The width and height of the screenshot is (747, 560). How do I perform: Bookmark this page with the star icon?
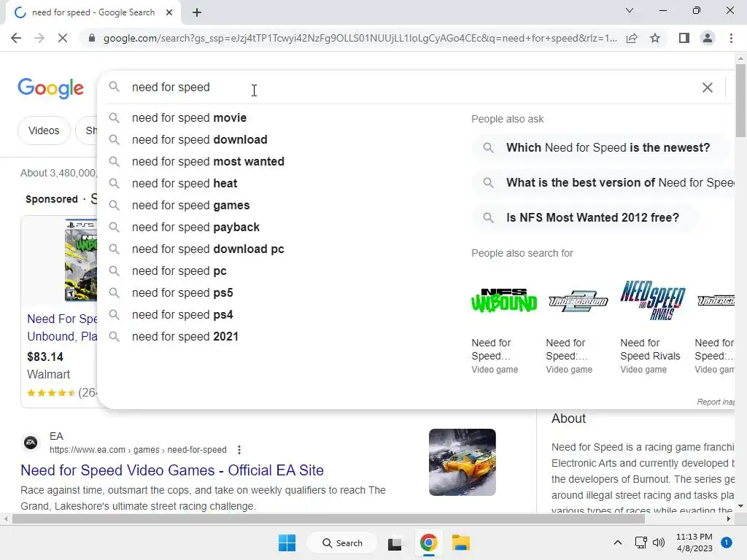tap(655, 38)
